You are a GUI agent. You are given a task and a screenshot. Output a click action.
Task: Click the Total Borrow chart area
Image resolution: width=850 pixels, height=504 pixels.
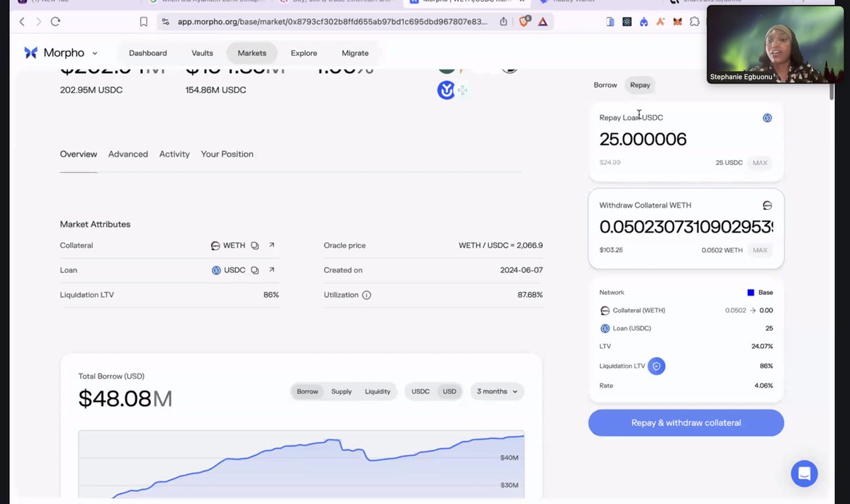301,464
